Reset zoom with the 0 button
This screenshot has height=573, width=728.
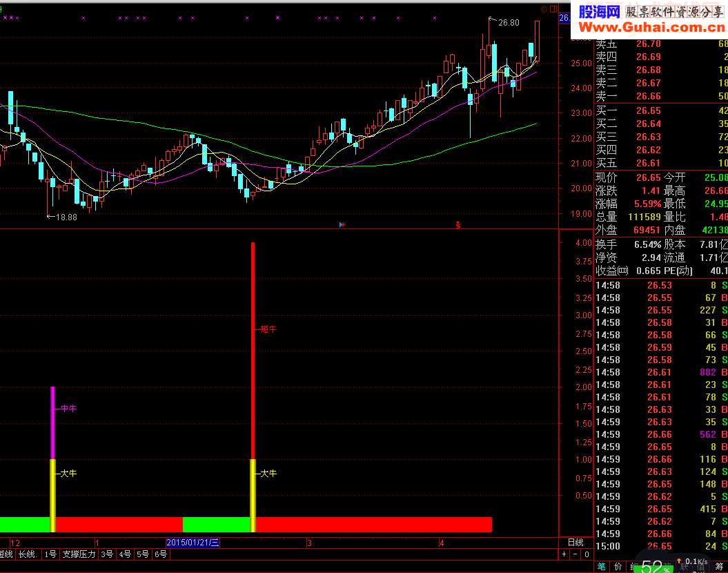pyautogui.click(x=587, y=554)
